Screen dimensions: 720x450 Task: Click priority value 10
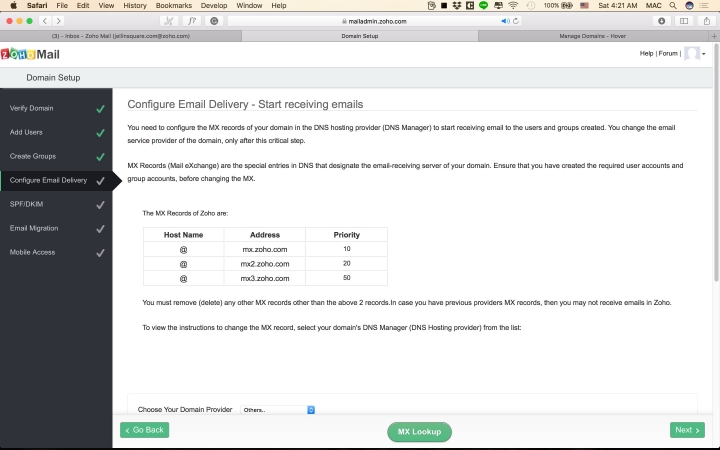[347, 249]
